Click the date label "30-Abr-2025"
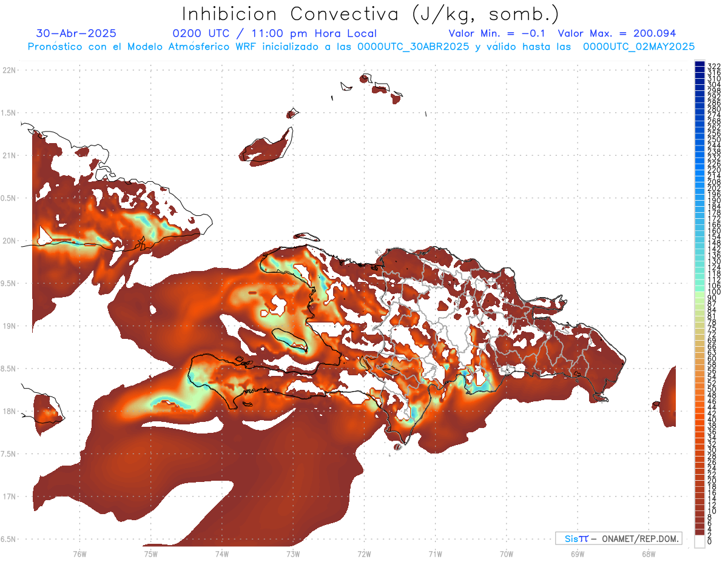The height and width of the screenshot is (562, 728). coord(76,33)
